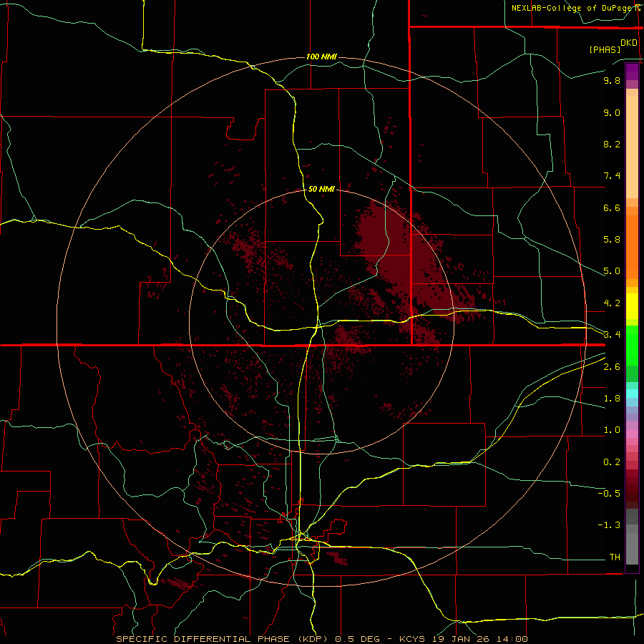Pick the gray bottom segment of the color bar
Image resolution: width=644 pixels, height=644 pixels.
[632, 548]
